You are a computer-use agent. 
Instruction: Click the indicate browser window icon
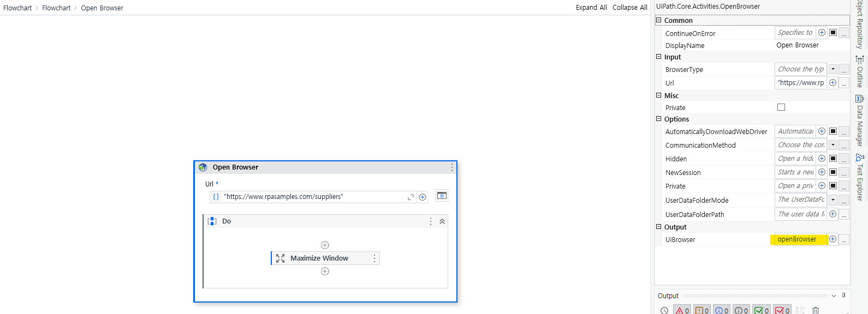tap(442, 196)
